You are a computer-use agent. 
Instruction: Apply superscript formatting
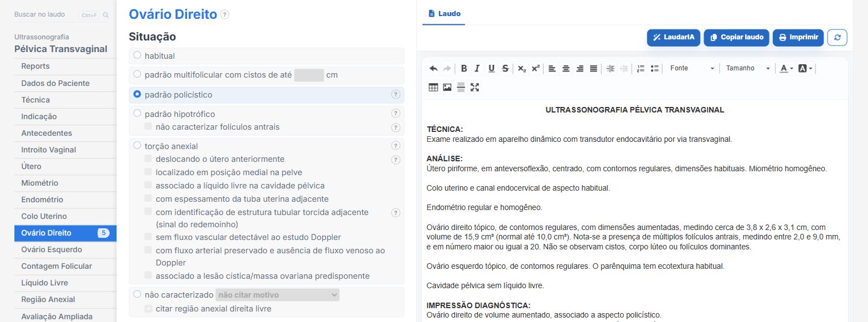pyautogui.click(x=535, y=68)
